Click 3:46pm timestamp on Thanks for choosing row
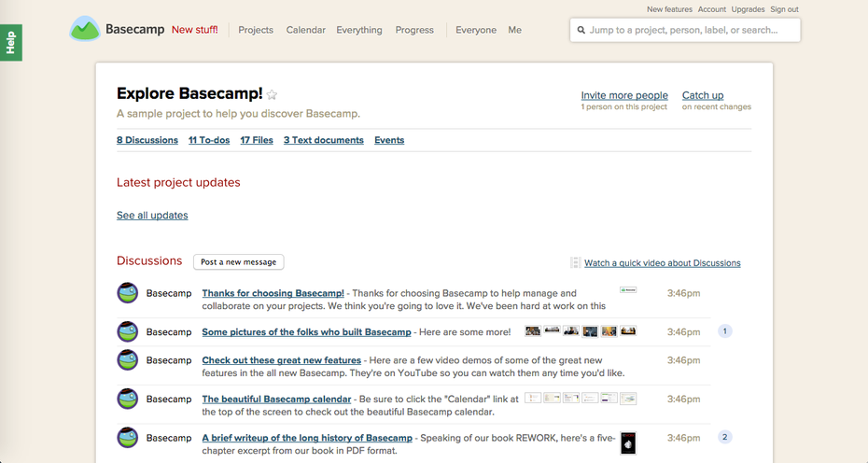 tap(683, 293)
